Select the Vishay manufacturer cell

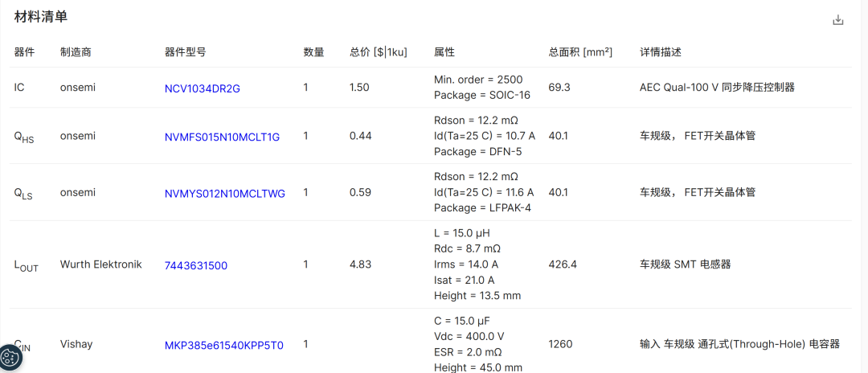[x=76, y=344]
